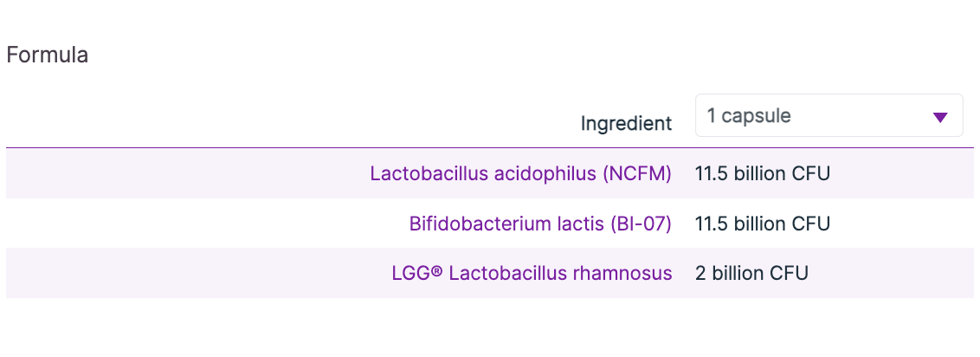
Task: Open the 1 capsule serving dropdown
Action: 828,116
